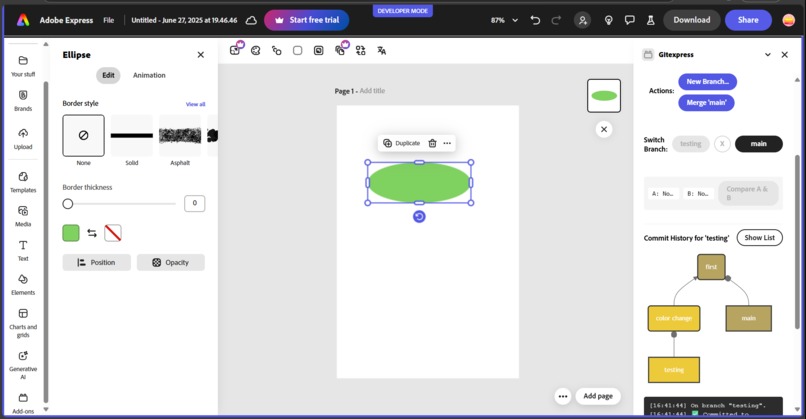
Task: Delete the selected ellipse with trash icon
Action: 432,143
